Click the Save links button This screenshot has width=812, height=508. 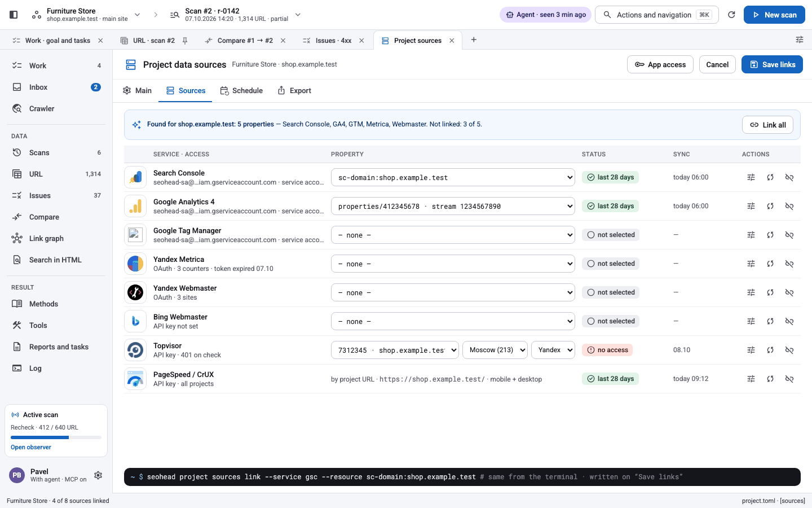[772, 64]
